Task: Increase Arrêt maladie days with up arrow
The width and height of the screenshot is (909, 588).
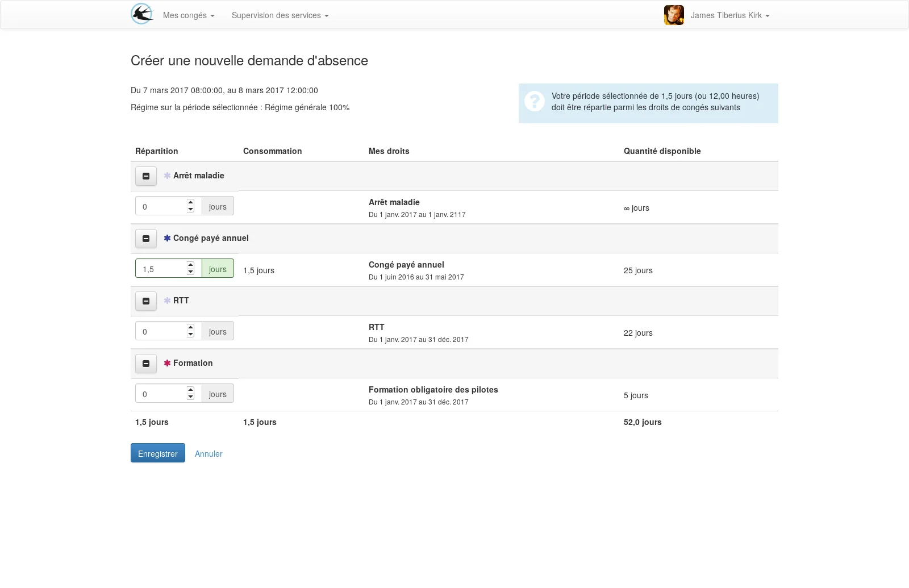Action: coord(191,202)
